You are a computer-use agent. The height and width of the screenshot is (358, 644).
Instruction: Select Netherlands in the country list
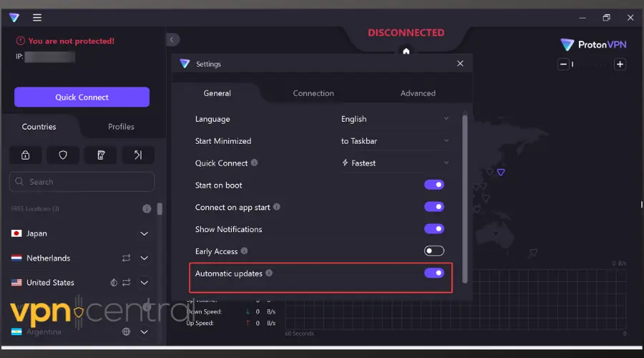tap(49, 258)
